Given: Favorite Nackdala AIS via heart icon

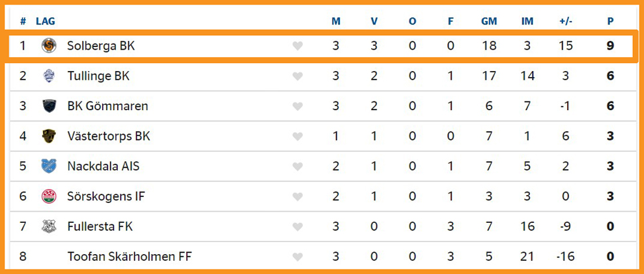Looking at the screenshot, I should point(297,167).
